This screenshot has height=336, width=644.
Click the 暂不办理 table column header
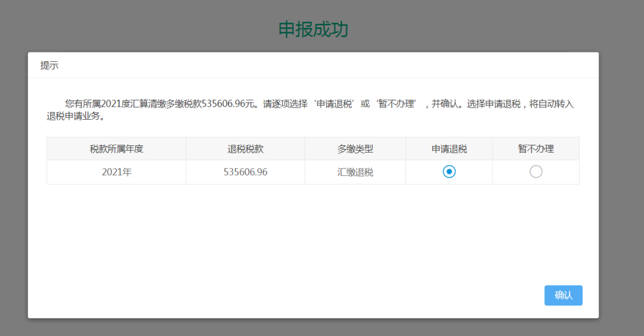[x=535, y=149]
